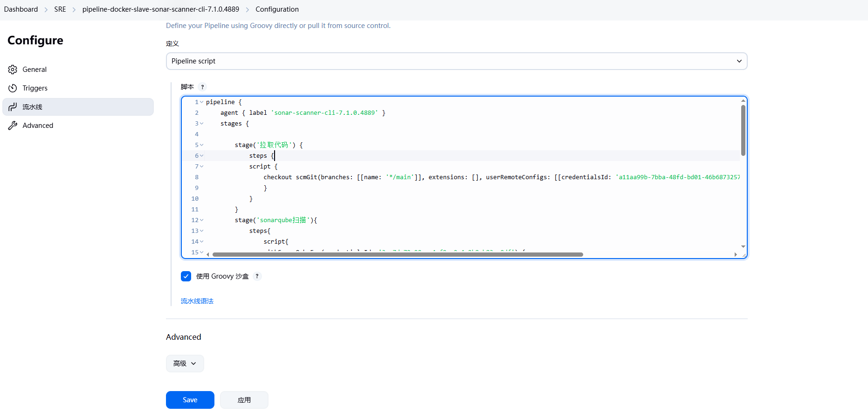Click the Triggers clock icon
The height and width of the screenshot is (420, 868).
13,88
